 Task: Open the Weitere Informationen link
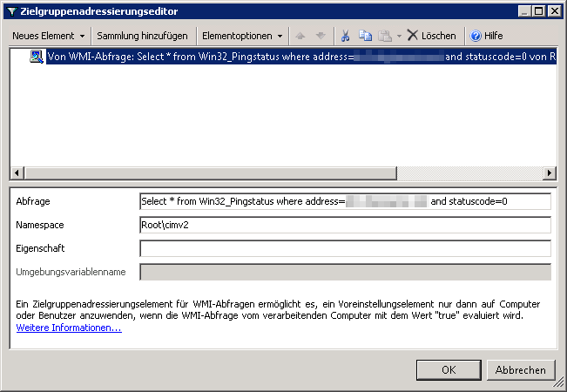69,328
